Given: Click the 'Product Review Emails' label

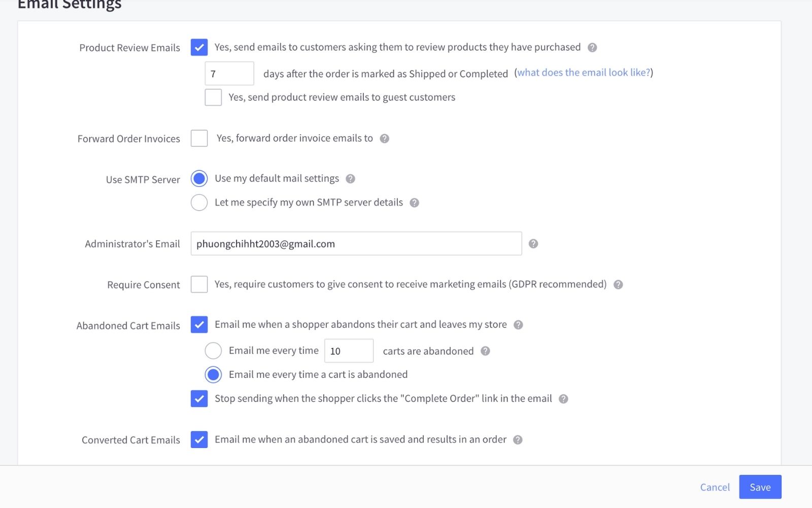Looking at the screenshot, I should pyautogui.click(x=129, y=48).
